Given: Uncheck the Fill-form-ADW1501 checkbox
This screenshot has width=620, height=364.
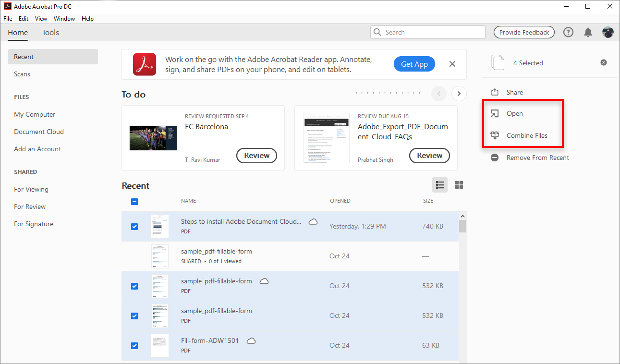Looking at the screenshot, I should tap(134, 345).
